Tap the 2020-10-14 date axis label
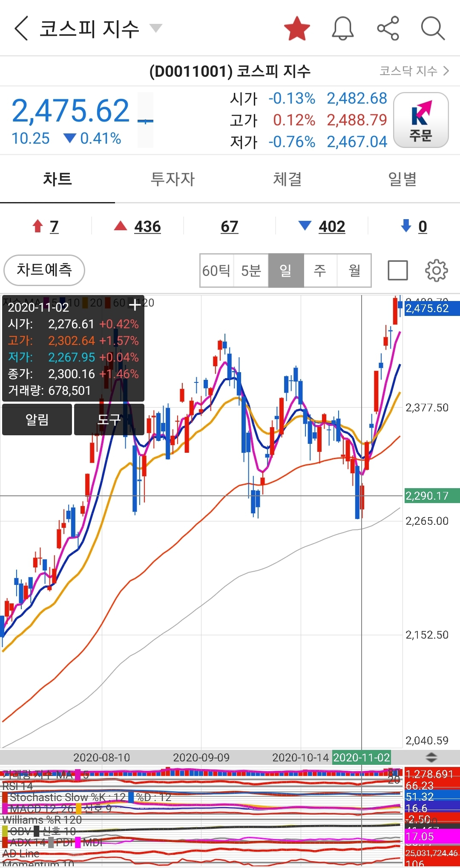Screen dimensions: 460x868 tap(301, 757)
